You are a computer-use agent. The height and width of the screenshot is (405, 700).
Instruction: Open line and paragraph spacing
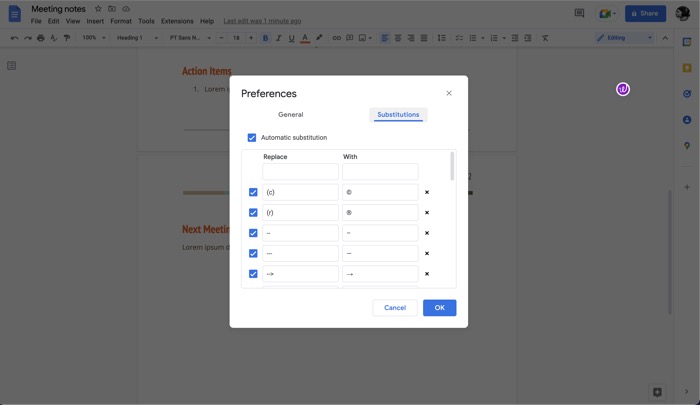coord(442,38)
